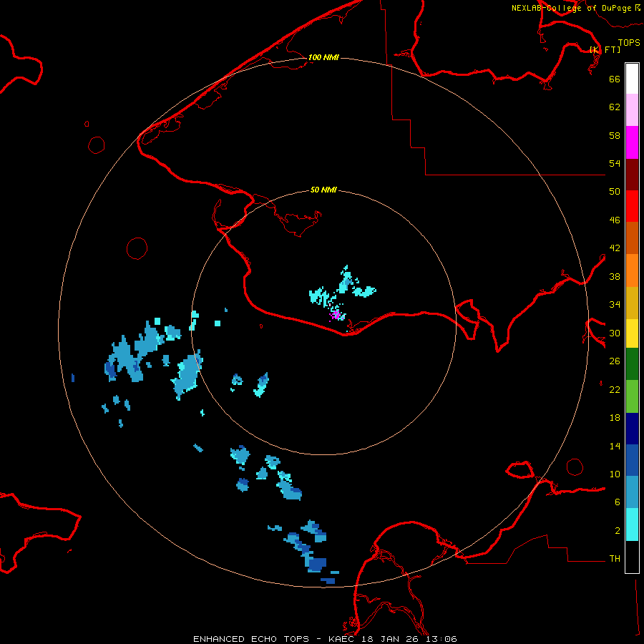This screenshot has height=644, width=644.
Task: Click the white swatch in the tops legend
Action: point(632,79)
